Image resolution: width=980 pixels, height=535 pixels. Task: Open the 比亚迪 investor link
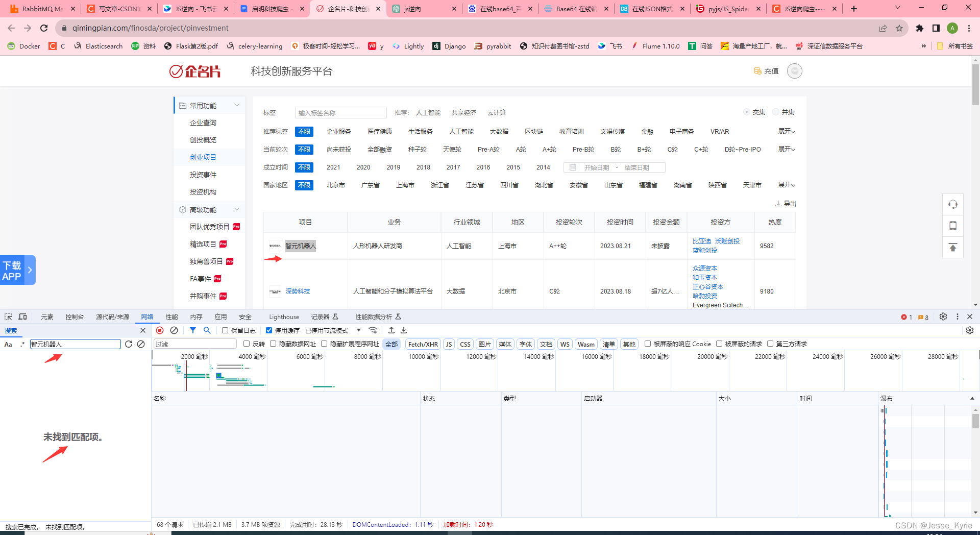701,241
